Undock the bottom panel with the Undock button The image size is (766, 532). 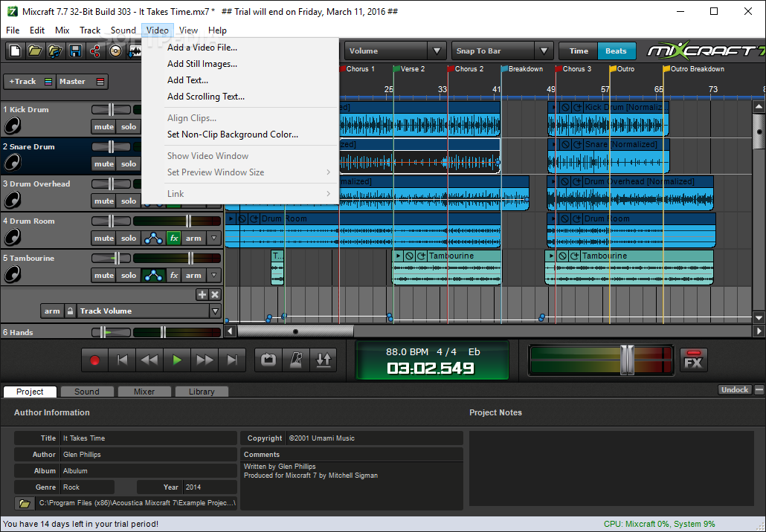[x=734, y=389]
